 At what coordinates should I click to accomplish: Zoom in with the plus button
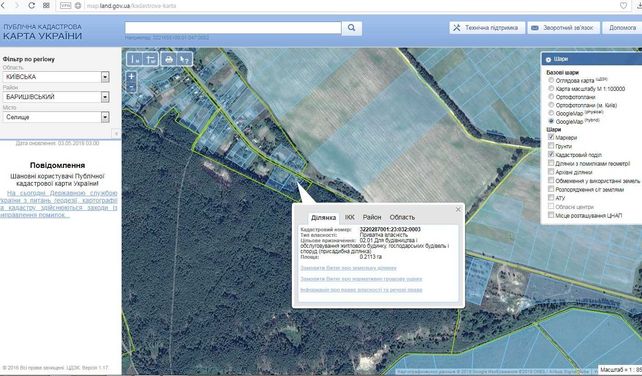pos(131,76)
